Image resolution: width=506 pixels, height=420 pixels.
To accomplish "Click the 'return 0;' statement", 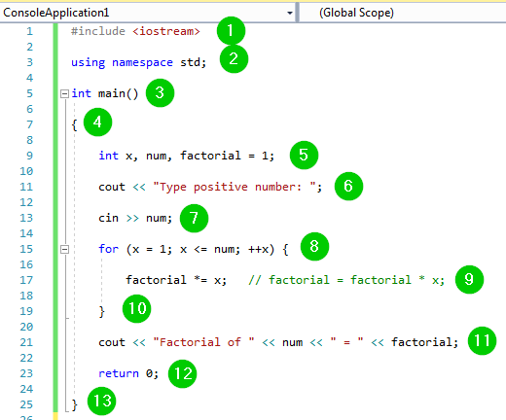I will (128, 373).
